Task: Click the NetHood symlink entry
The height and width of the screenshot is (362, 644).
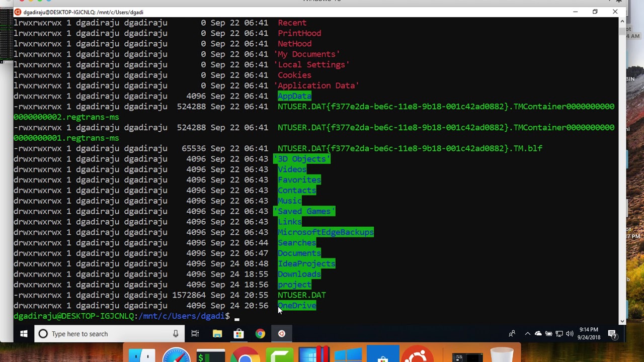Action: pos(294,44)
